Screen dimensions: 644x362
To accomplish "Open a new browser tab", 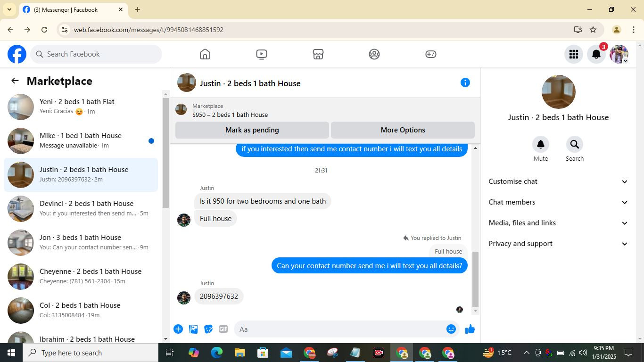I will pos(138,9).
